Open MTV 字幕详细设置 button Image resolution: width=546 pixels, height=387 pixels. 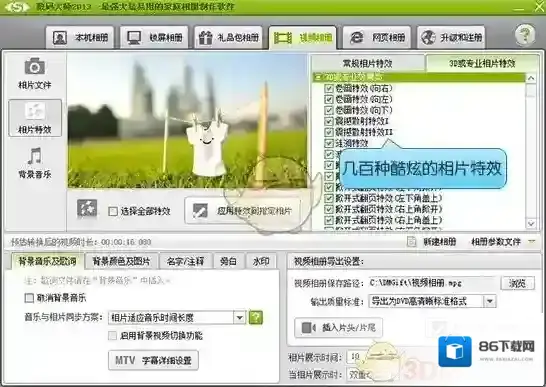(x=153, y=360)
